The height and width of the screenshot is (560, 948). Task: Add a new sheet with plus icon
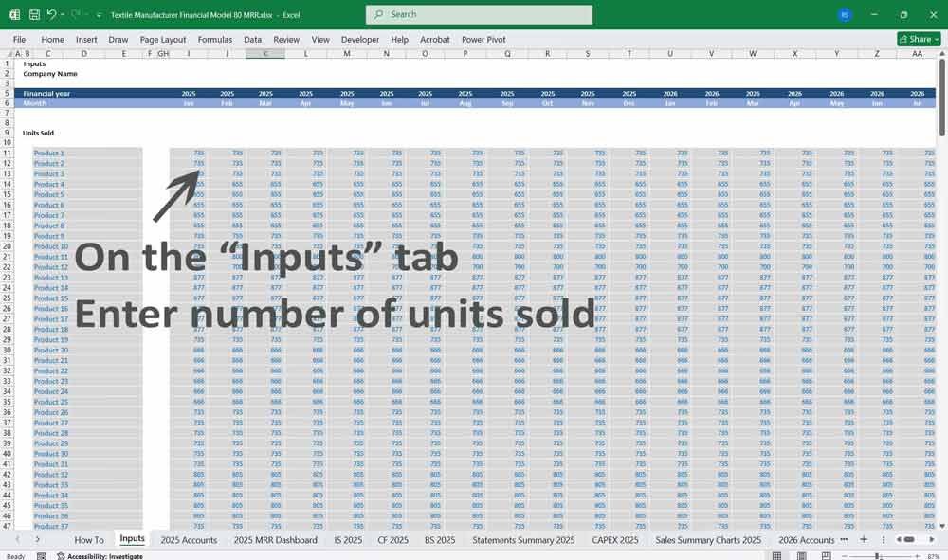[863, 539]
